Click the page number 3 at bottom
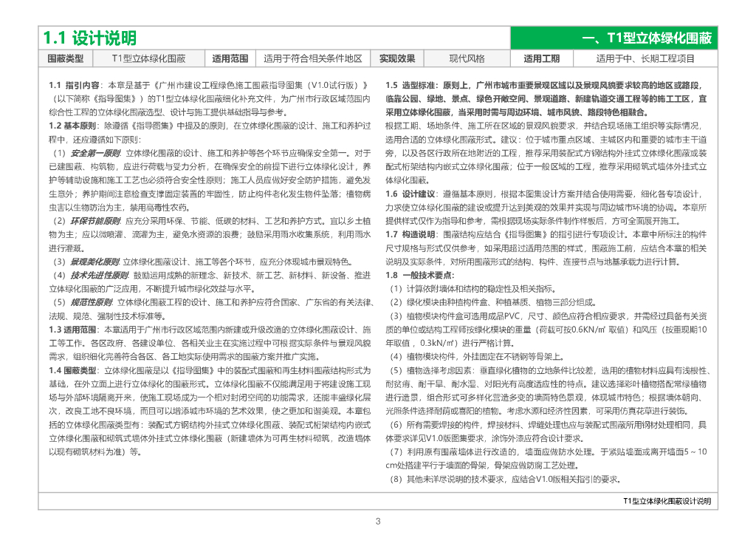The width and height of the screenshot is (756, 535). (x=378, y=522)
